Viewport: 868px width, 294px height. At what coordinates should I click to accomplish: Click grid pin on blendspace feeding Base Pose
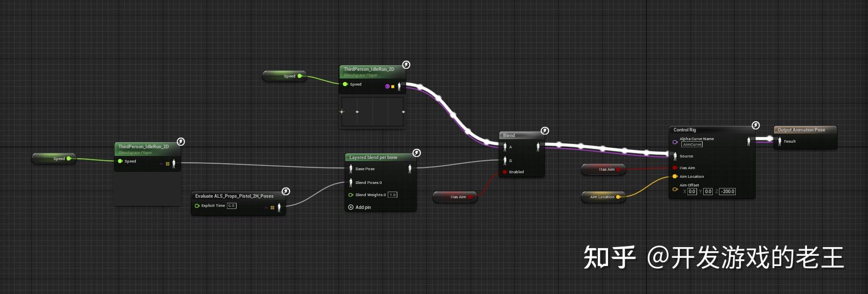tap(167, 164)
